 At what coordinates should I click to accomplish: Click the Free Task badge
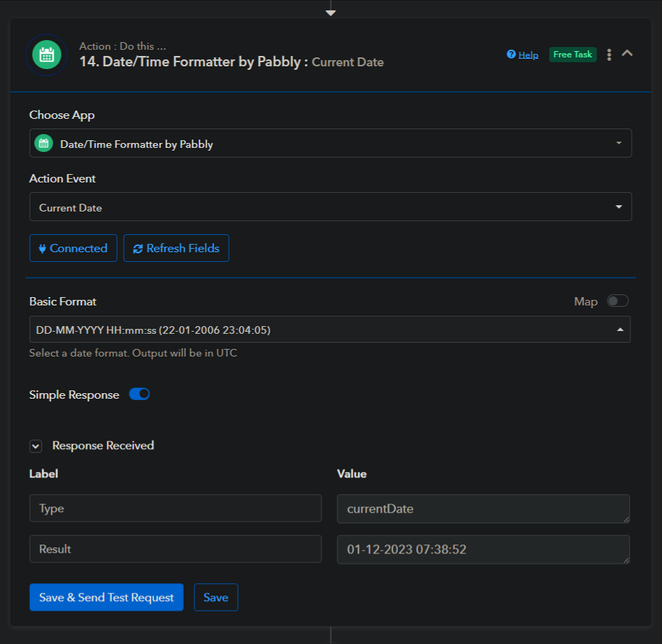click(572, 55)
